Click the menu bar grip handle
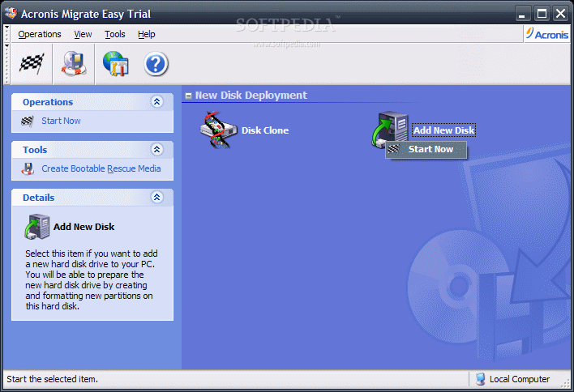Screen dimensions: 574x392 6,34
